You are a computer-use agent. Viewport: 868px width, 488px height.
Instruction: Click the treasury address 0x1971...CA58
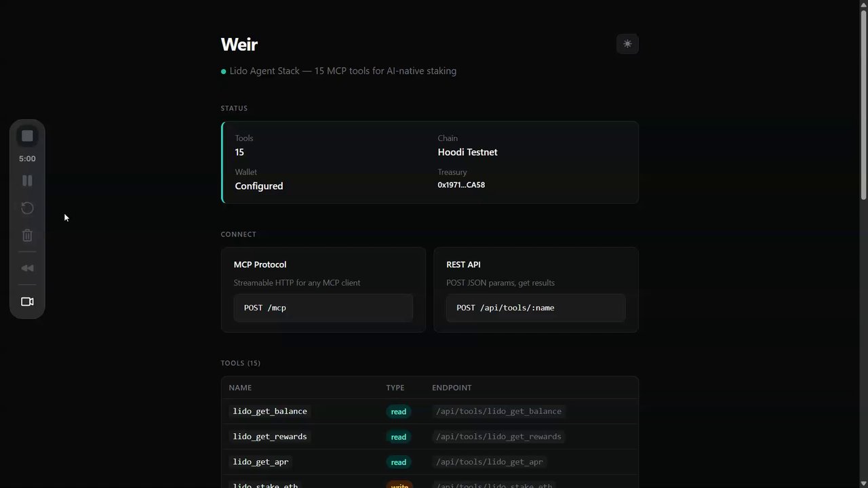point(461,185)
